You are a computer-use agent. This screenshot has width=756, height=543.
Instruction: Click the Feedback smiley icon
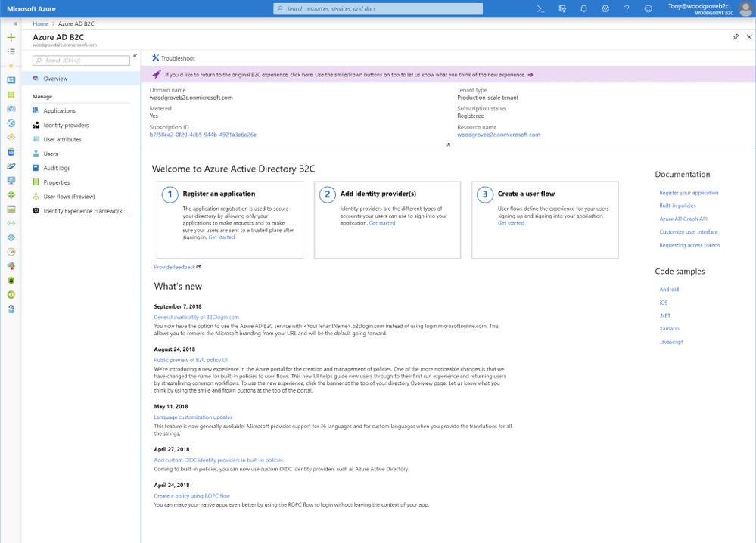tap(648, 8)
